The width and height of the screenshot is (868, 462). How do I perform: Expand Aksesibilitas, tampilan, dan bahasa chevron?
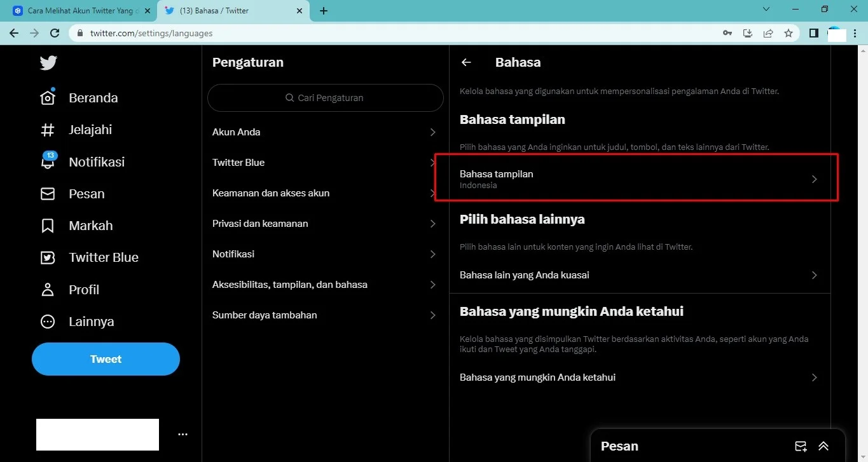tap(433, 285)
